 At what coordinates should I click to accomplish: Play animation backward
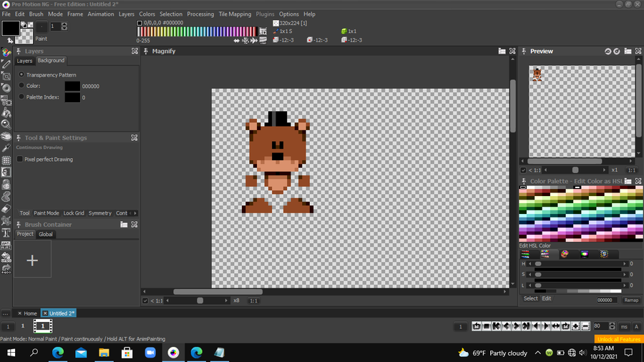point(536,326)
